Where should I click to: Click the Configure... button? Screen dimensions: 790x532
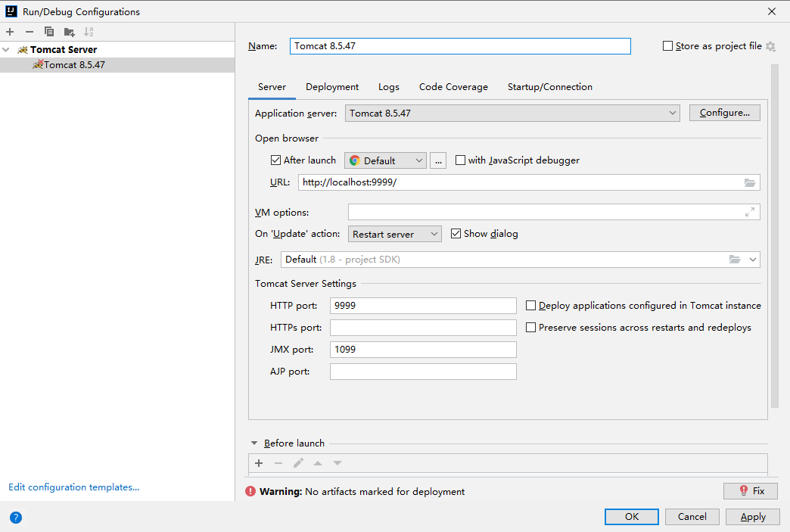coord(724,113)
